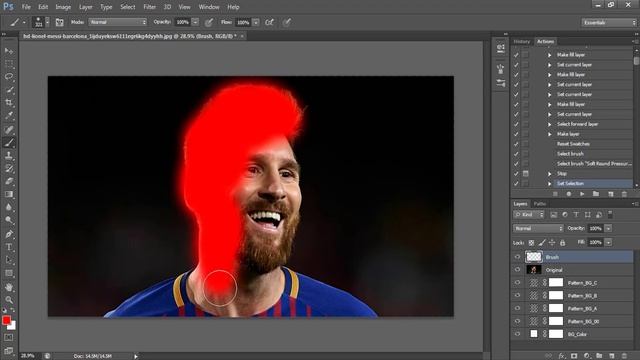Create new fill or adjustment layer
640x360 pixels.
click(x=587, y=356)
